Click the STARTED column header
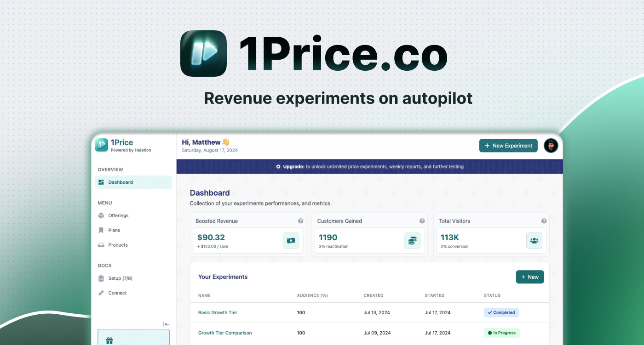Image resolution: width=644 pixels, height=345 pixels. tap(435, 295)
